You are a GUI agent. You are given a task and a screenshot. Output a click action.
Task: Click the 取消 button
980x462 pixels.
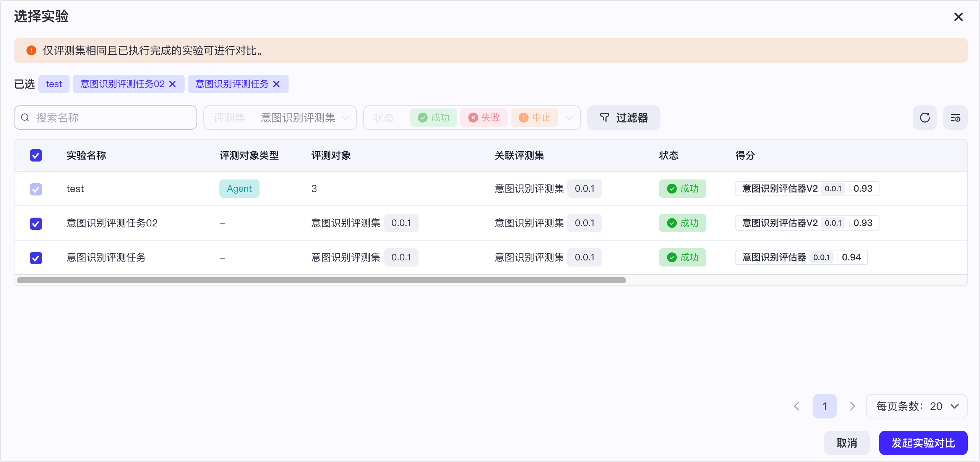847,443
